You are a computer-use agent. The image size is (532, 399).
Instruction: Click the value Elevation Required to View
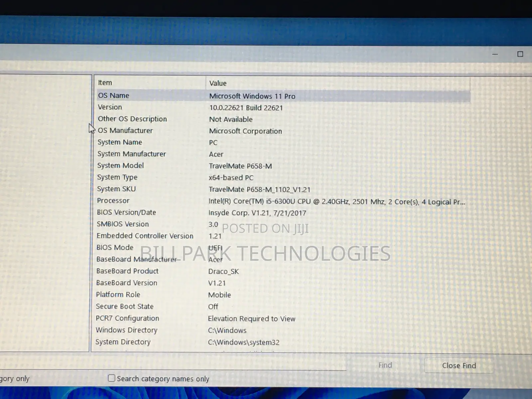pos(252,319)
